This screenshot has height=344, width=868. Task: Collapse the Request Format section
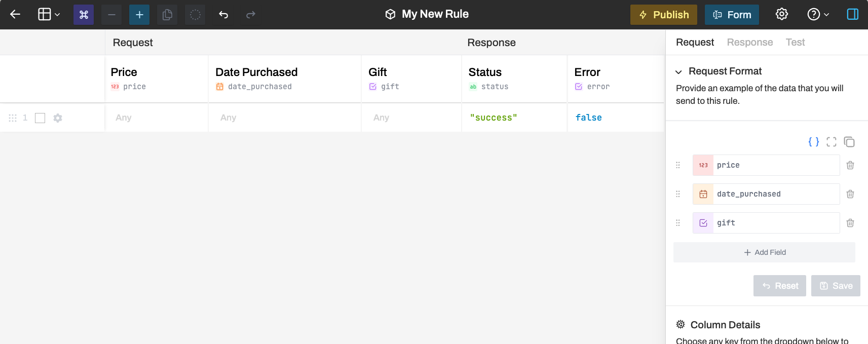678,72
